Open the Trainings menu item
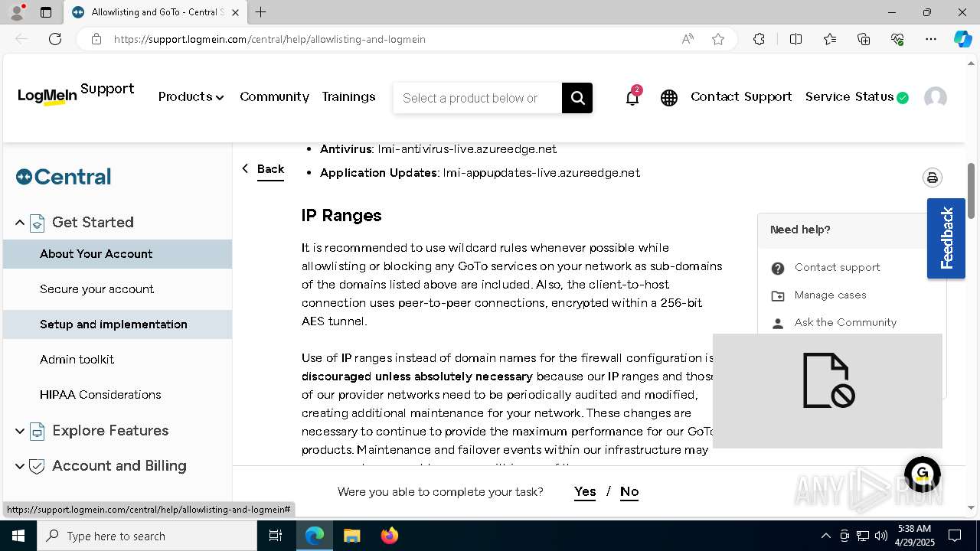 [x=348, y=96]
